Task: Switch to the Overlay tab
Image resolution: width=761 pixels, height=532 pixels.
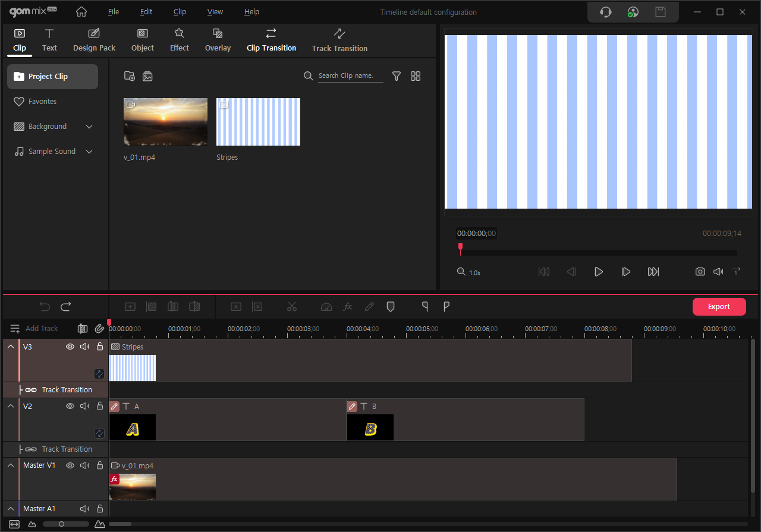Action: tap(218, 40)
